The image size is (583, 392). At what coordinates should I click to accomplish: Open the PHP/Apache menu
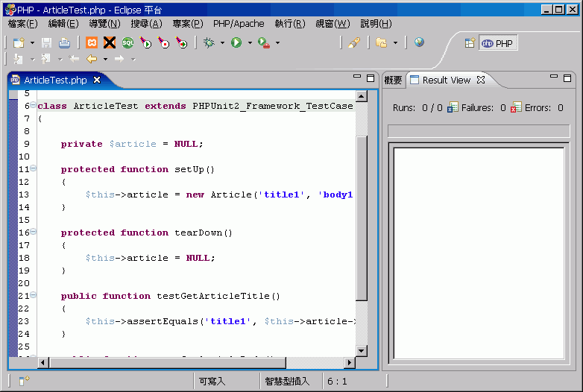pos(239,24)
